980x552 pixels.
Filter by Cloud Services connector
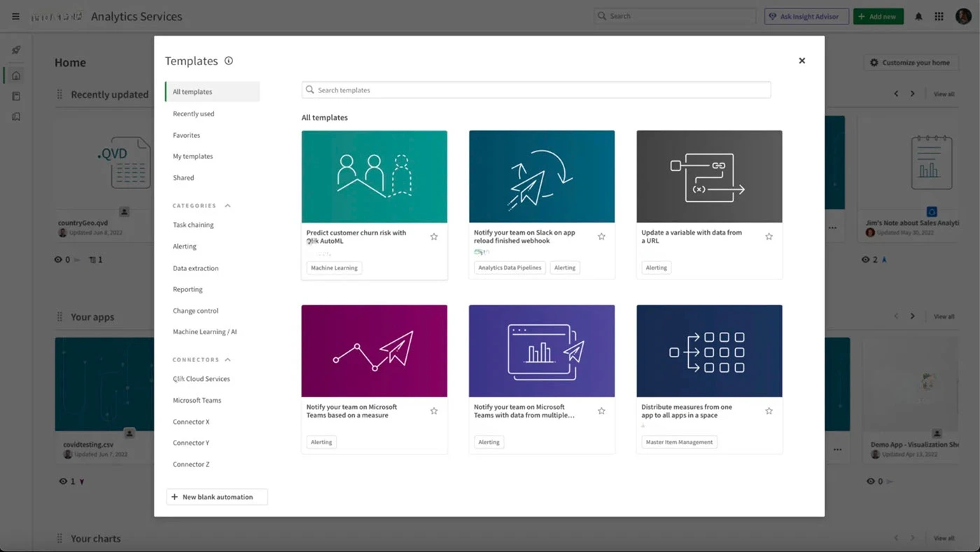[202, 379]
